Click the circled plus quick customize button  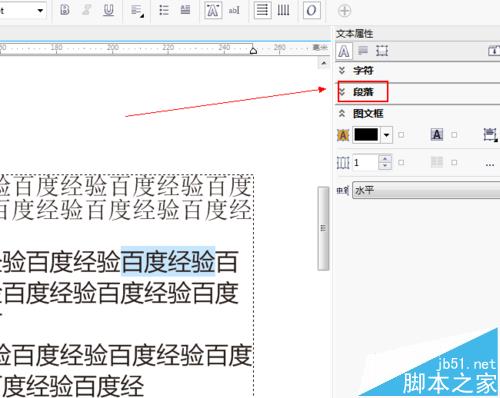[344, 11]
